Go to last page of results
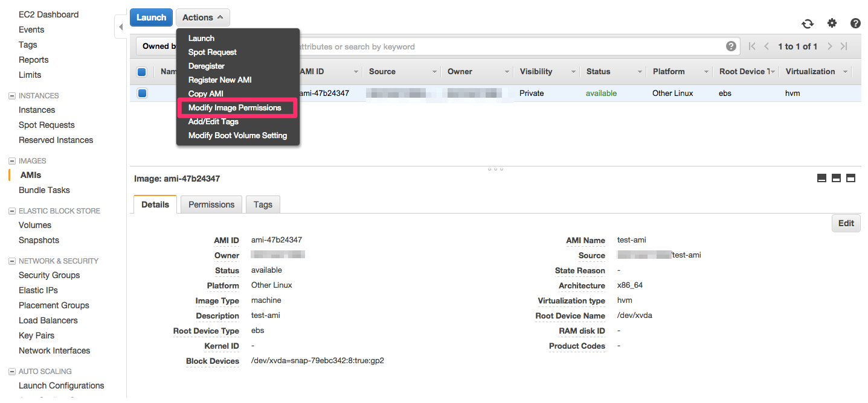 pos(844,46)
